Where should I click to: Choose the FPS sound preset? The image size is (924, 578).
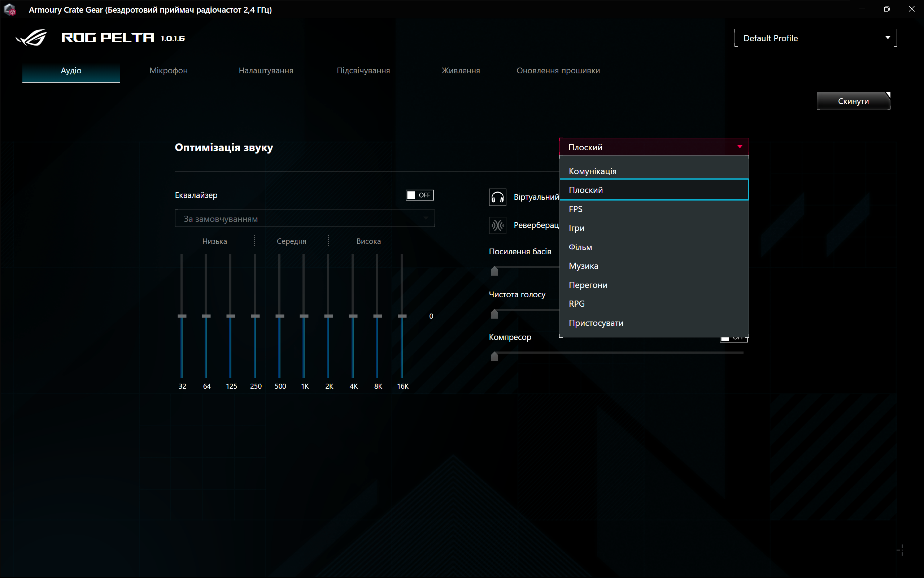pos(654,209)
